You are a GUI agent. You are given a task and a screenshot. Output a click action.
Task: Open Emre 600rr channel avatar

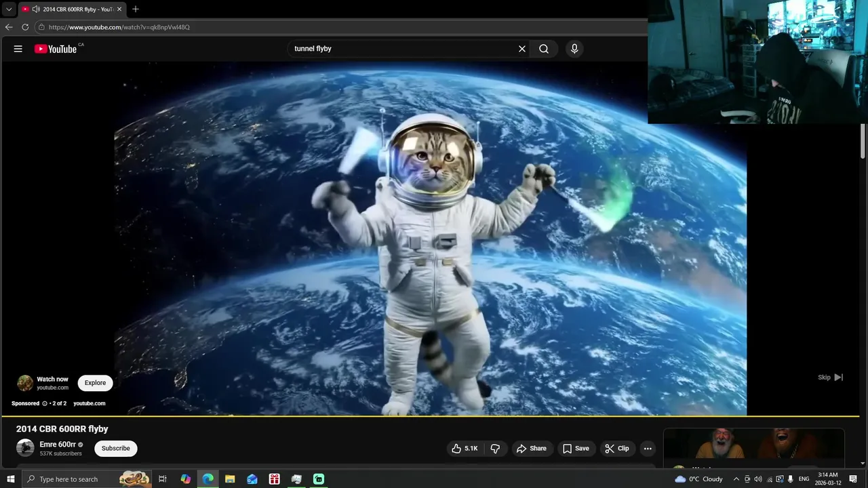[x=25, y=448]
